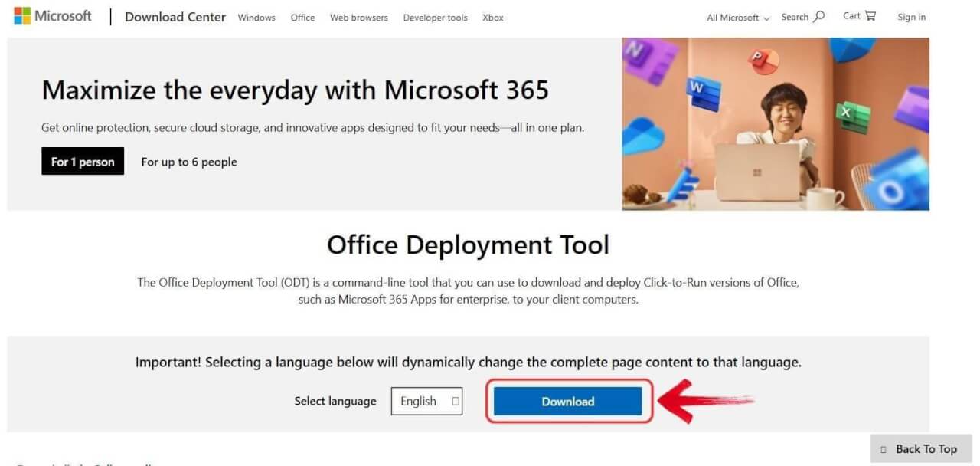980x466 pixels.
Task: Click the blue Download button
Action: click(x=568, y=401)
